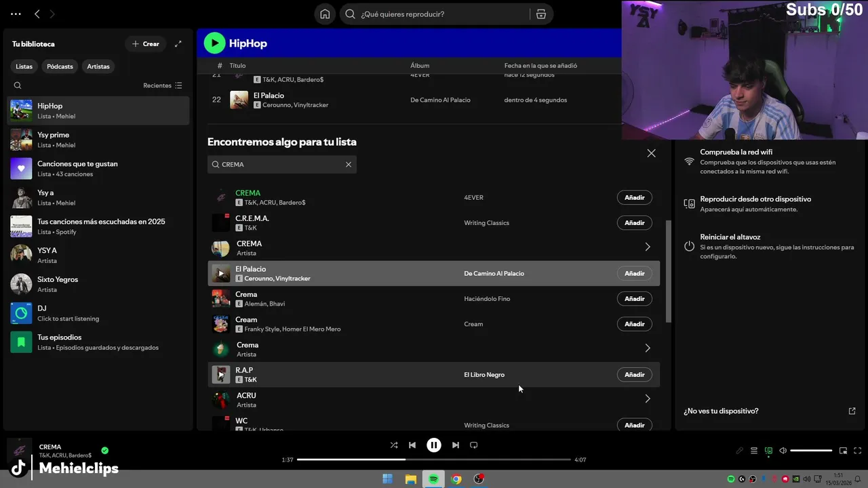This screenshot has width=868, height=488.
Task: Select the Listas filter chip
Action: tap(24, 66)
